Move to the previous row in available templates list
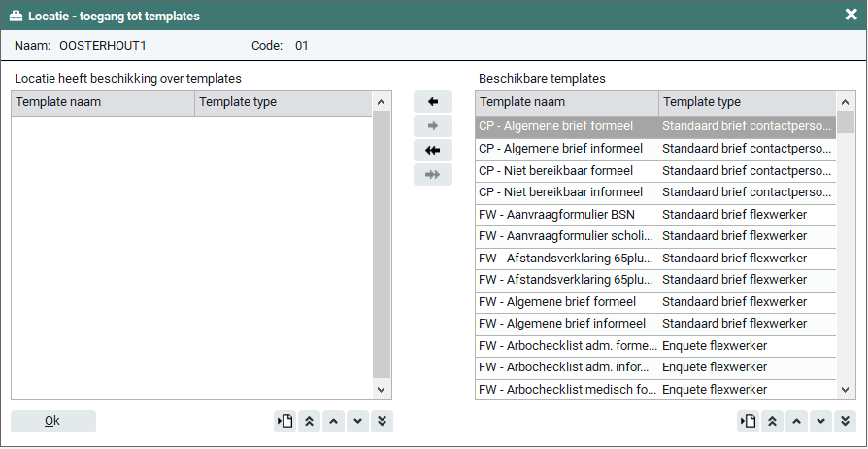The image size is (868, 449). 796,421
